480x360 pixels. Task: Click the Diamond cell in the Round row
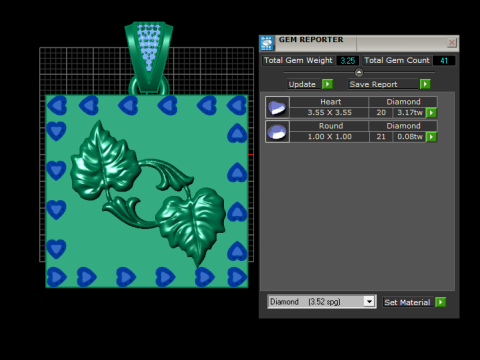click(403, 126)
